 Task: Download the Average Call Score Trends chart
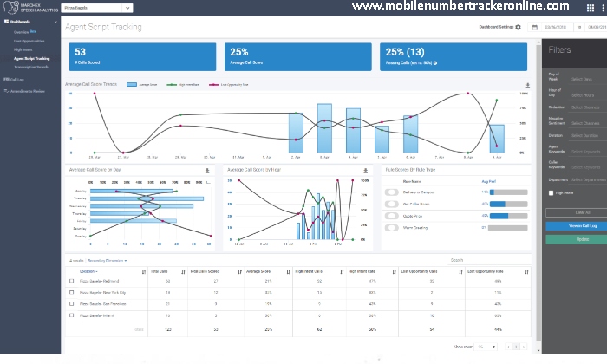coord(528,85)
